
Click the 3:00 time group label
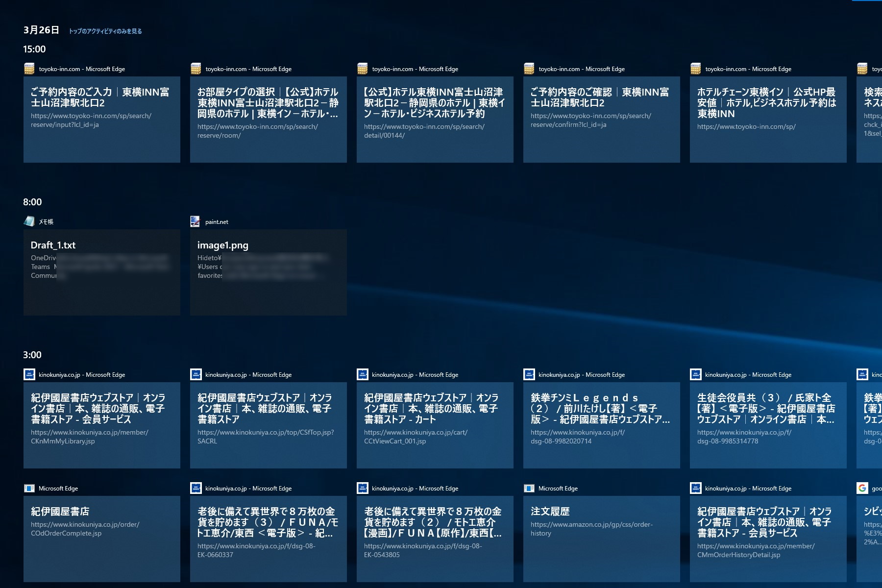pos(32,355)
